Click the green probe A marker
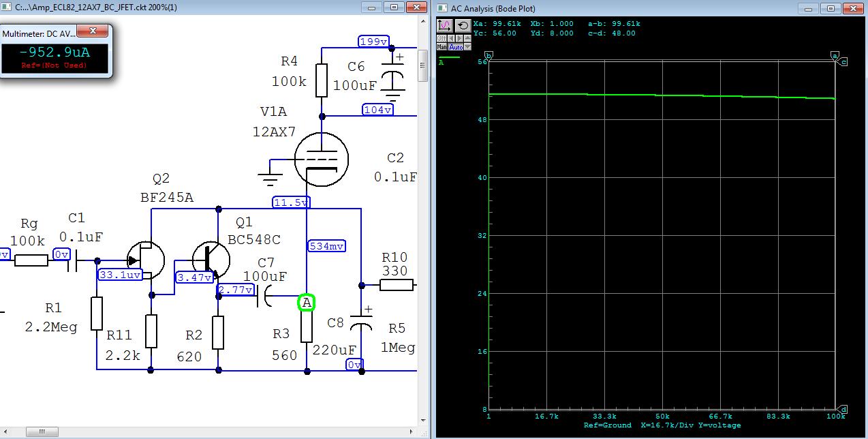Screen dimensions: 868x439 tap(307, 302)
